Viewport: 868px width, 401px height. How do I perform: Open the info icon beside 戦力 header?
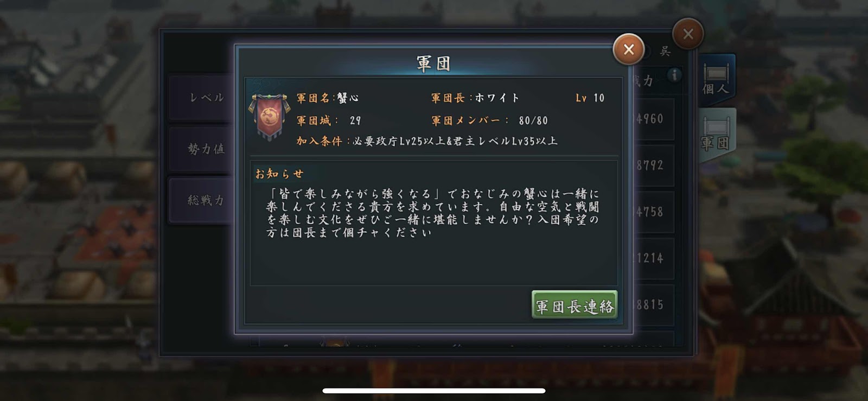coord(674,75)
